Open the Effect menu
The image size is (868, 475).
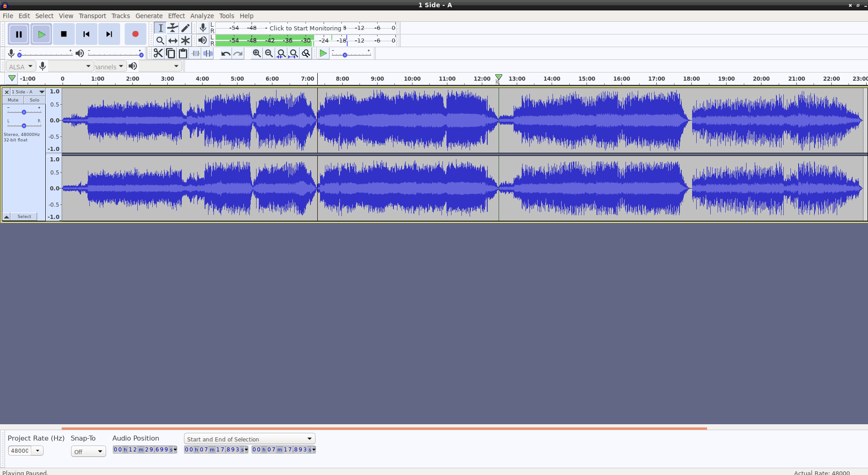pyautogui.click(x=176, y=16)
